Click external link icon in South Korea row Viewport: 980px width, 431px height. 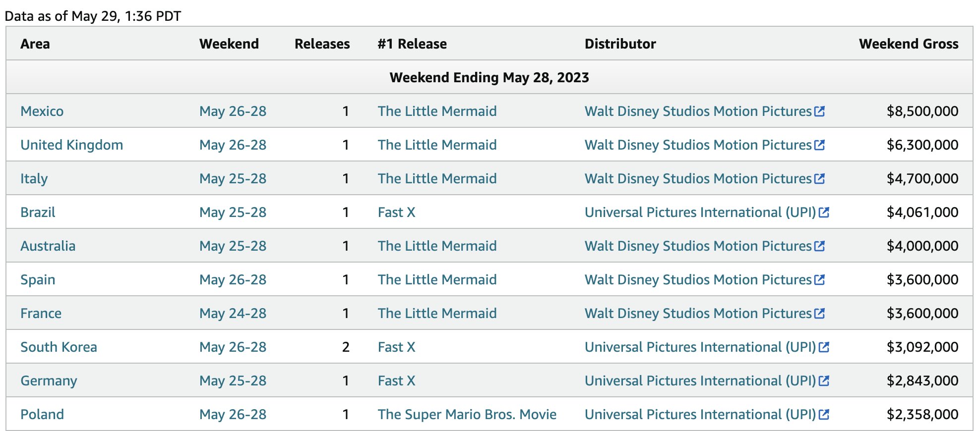point(824,347)
